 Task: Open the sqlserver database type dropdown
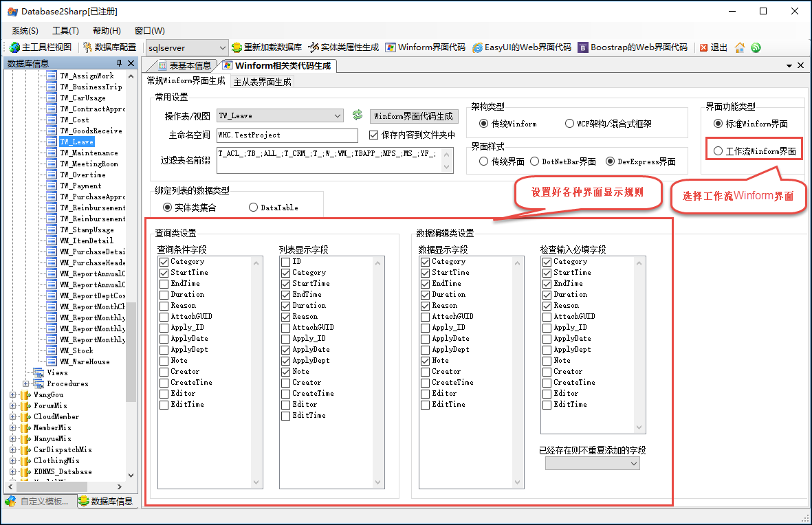[222, 47]
